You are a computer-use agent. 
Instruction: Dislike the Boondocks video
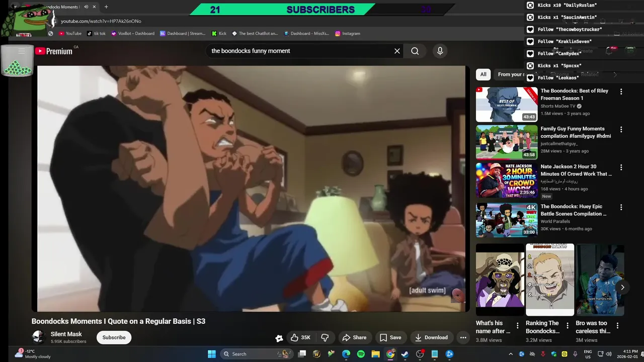[325, 337]
